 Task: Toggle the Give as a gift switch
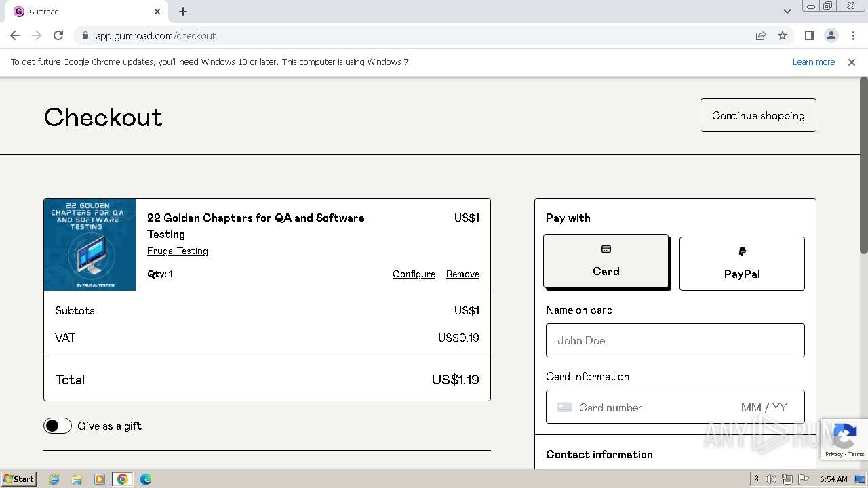(58, 426)
